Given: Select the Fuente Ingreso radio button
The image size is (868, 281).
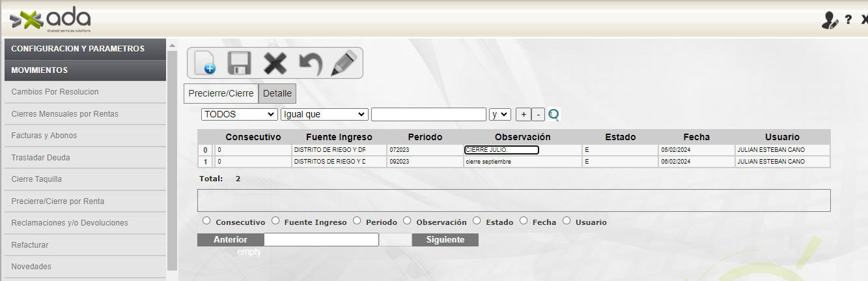Looking at the screenshot, I should click(275, 221).
